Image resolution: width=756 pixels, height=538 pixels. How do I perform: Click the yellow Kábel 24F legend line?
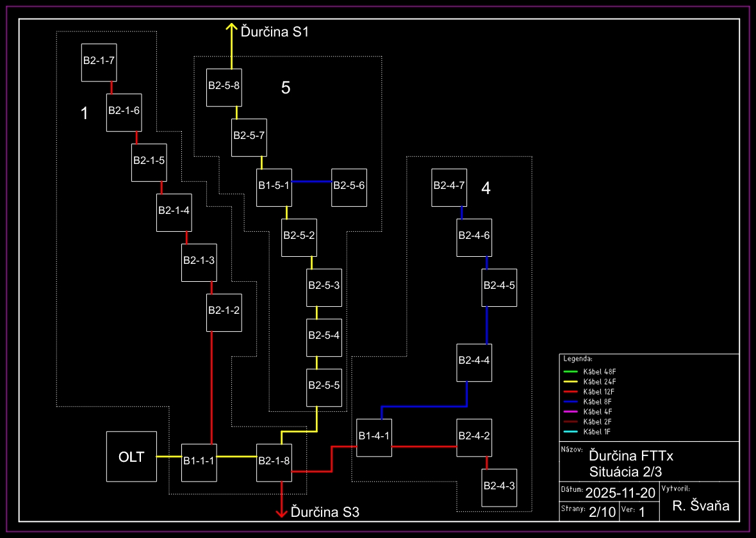tap(570, 382)
